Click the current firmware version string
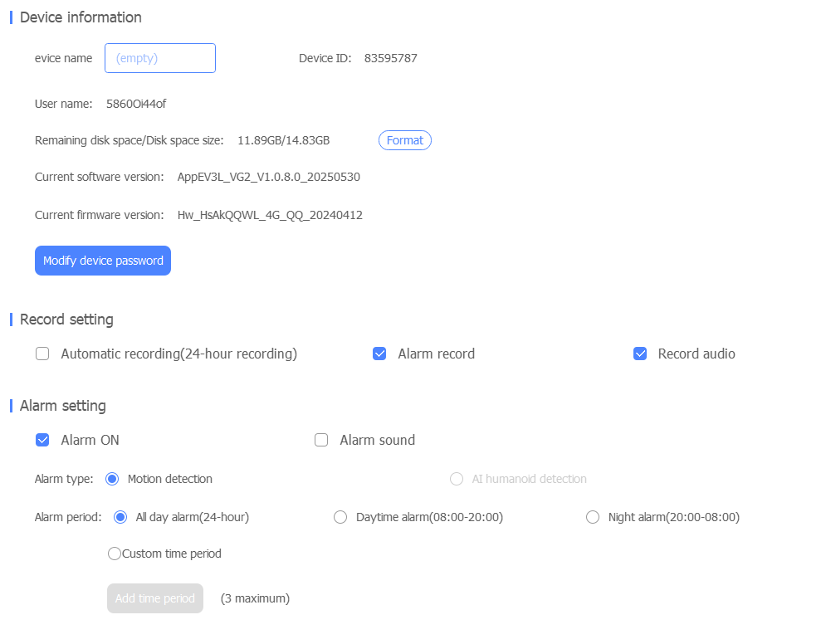Viewport: 826px width, 644px height. [x=270, y=215]
